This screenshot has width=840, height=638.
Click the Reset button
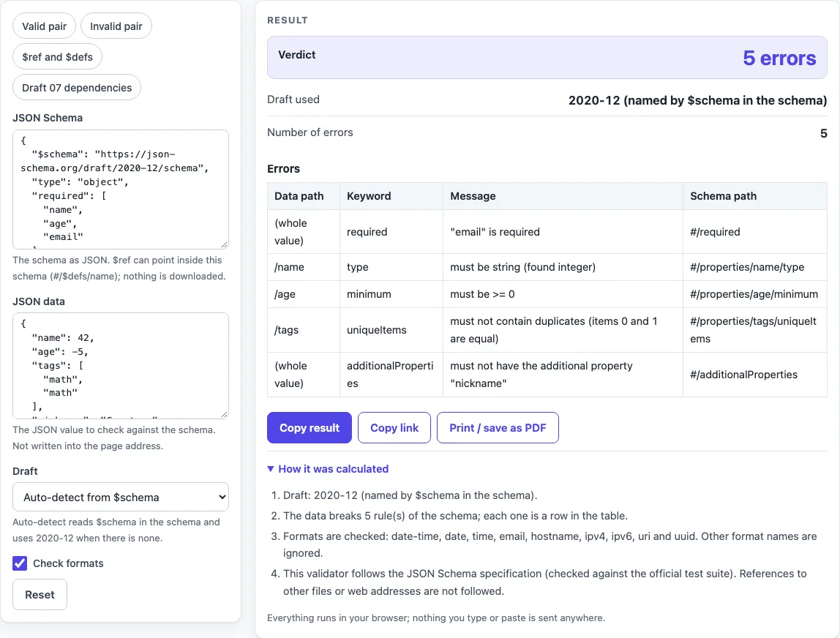coord(40,595)
